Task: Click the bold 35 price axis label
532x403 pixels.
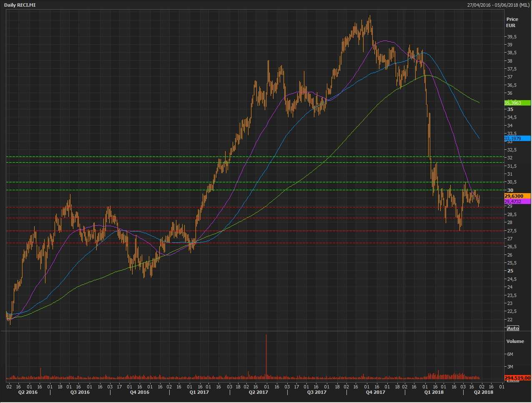Action: tap(510, 109)
